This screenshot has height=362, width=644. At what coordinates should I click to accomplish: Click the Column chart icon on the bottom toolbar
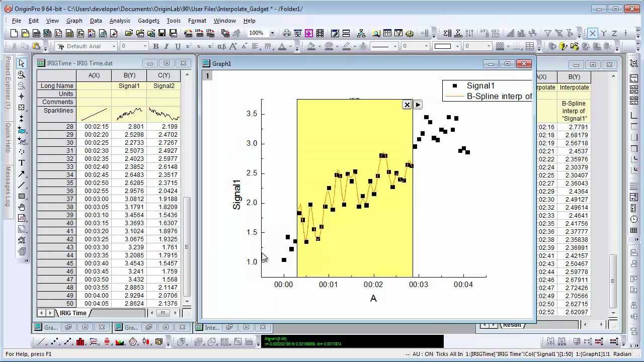(x=80, y=342)
